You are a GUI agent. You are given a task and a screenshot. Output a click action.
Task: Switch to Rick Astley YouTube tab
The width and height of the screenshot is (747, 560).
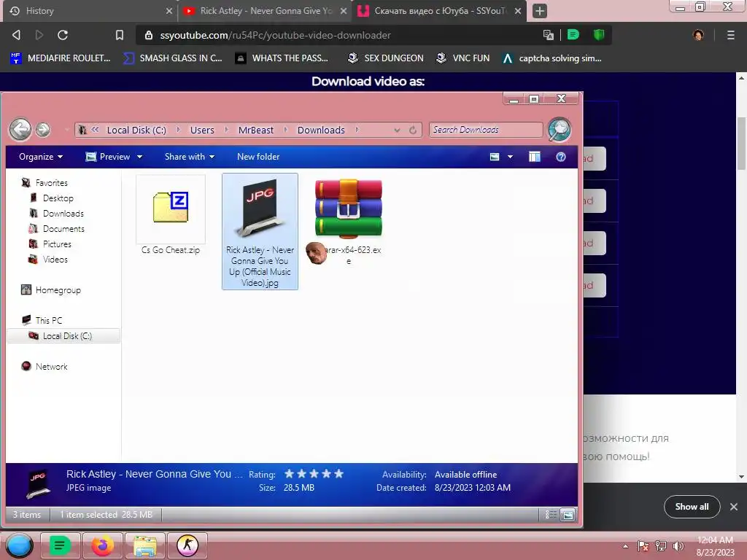266,10
